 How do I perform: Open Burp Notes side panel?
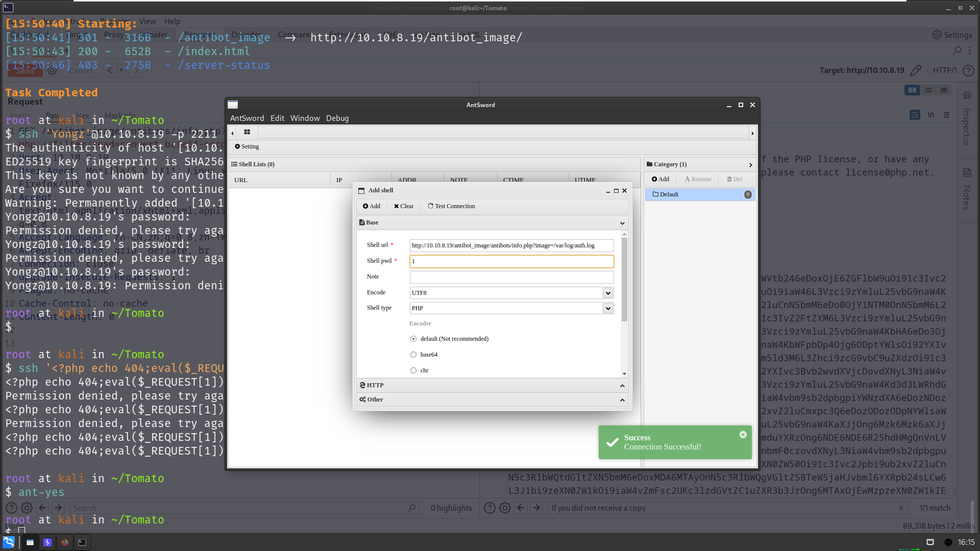[x=967, y=190]
